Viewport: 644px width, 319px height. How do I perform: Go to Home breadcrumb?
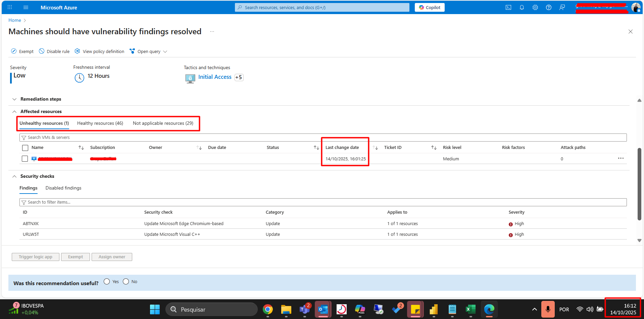click(15, 20)
